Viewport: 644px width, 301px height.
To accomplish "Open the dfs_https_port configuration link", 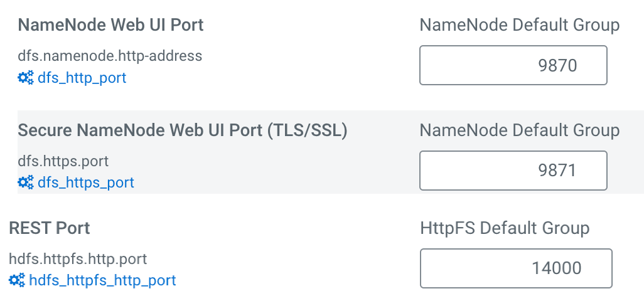I will click(x=86, y=182).
